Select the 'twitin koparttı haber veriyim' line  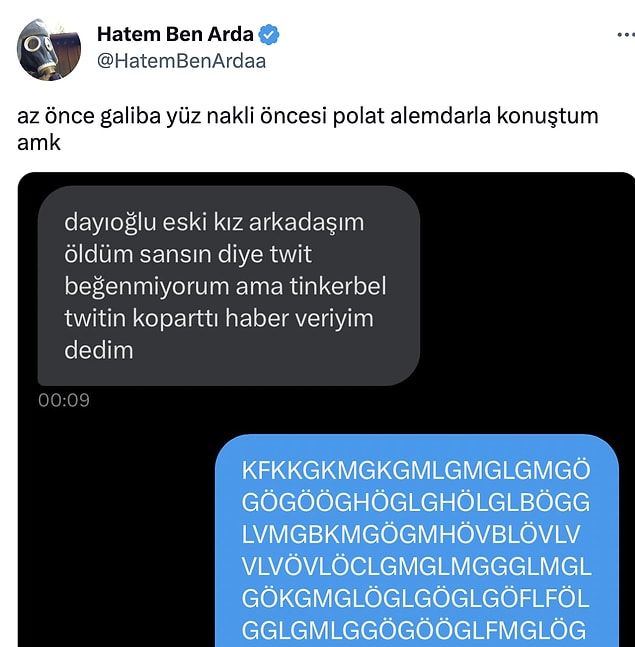(x=219, y=318)
